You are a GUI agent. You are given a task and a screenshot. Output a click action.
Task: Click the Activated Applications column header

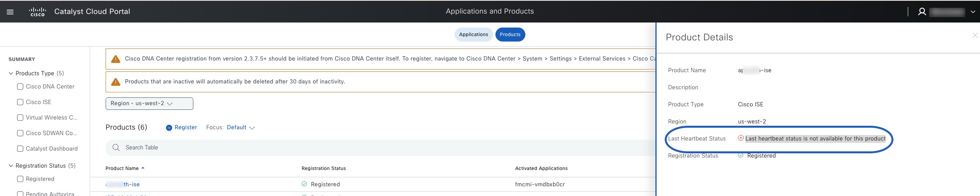click(541, 168)
